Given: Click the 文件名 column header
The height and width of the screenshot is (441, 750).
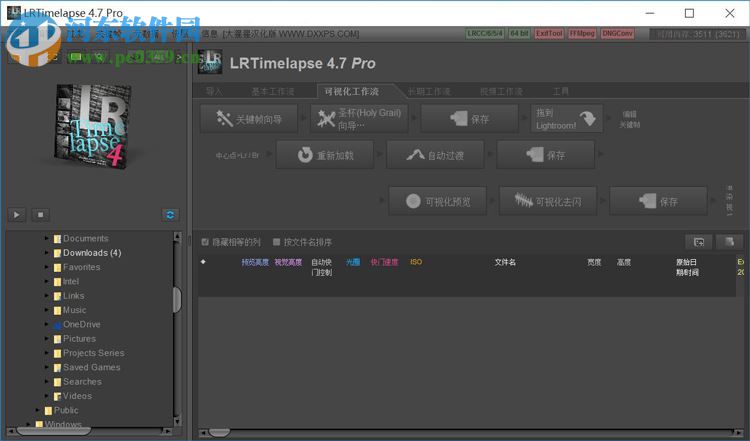Looking at the screenshot, I should pyautogui.click(x=505, y=262).
